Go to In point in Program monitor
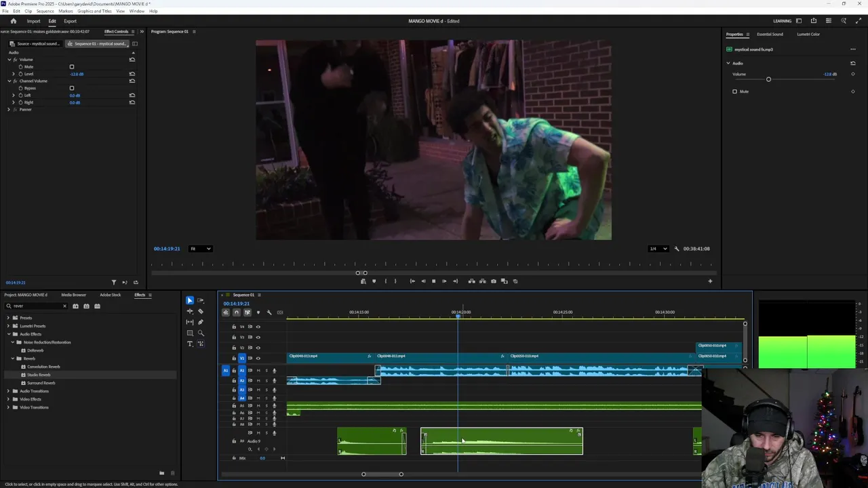Viewport: 868px width, 488px height. click(412, 281)
